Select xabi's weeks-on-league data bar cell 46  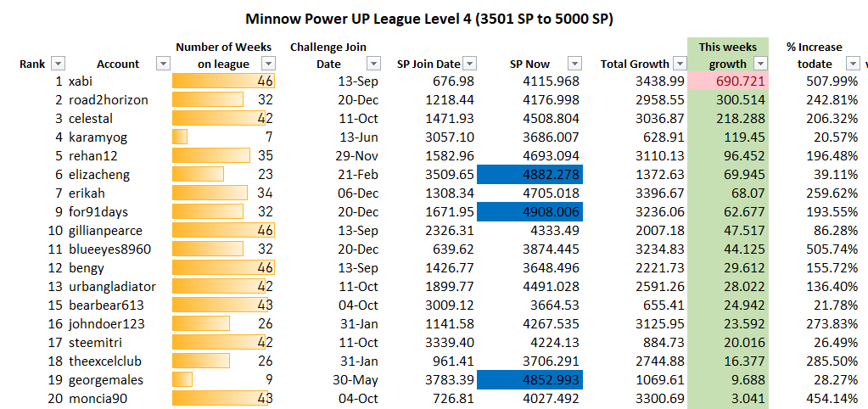(x=224, y=82)
